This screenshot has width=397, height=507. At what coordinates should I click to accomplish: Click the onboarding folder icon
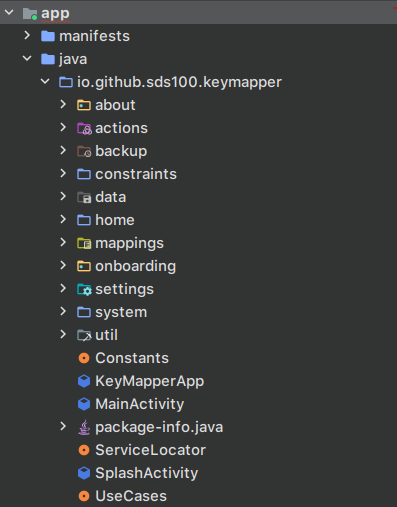point(84,266)
